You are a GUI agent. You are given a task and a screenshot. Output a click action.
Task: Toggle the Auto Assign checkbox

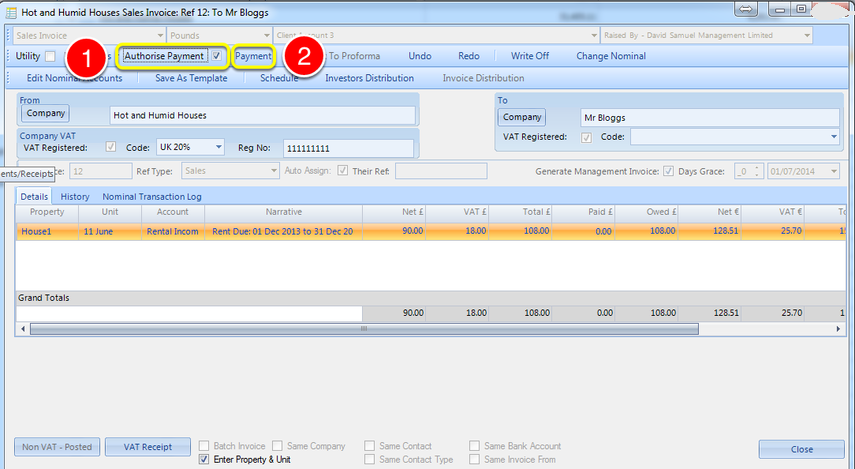point(342,171)
